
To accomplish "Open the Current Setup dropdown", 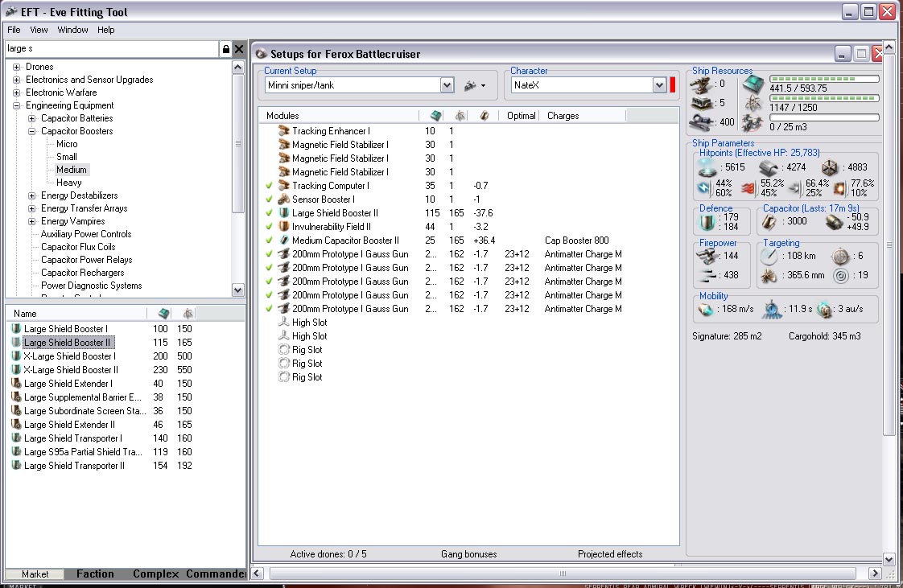I will point(447,85).
